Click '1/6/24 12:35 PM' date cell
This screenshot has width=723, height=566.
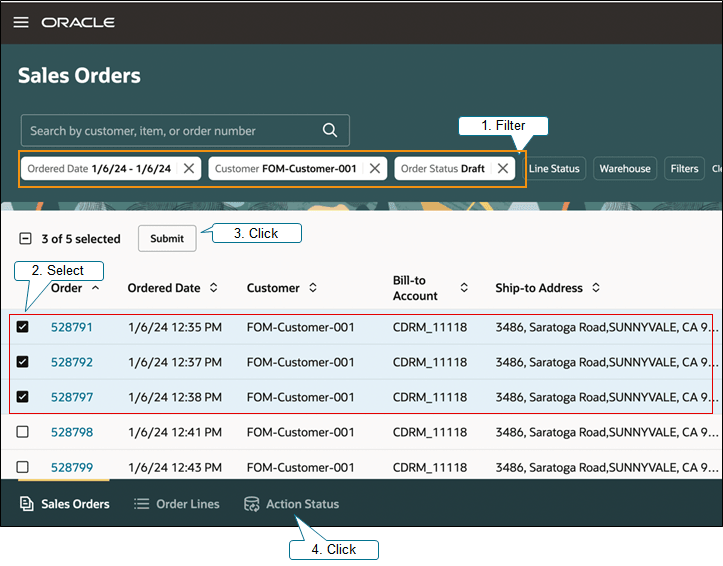[x=175, y=327]
